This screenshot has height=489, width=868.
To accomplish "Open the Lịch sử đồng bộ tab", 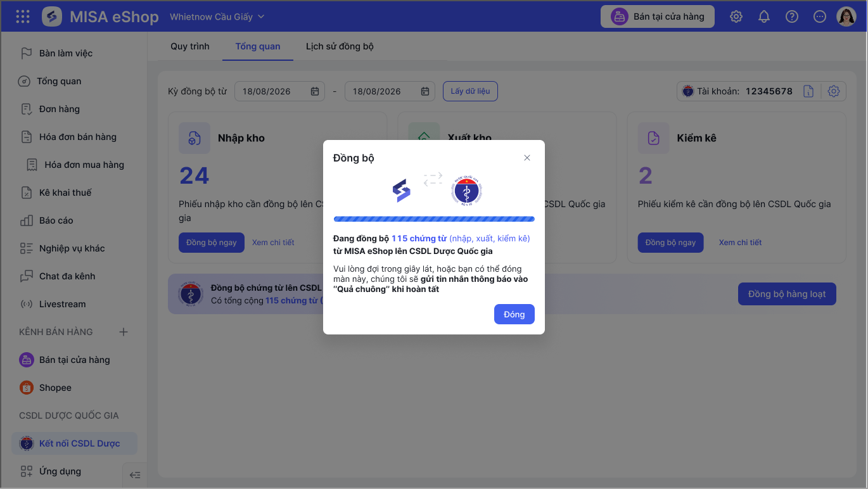I will [x=340, y=46].
